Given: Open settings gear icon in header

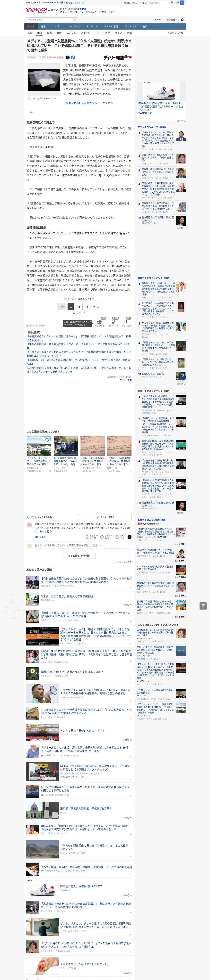Looking at the screenshot, I should 182,19.
